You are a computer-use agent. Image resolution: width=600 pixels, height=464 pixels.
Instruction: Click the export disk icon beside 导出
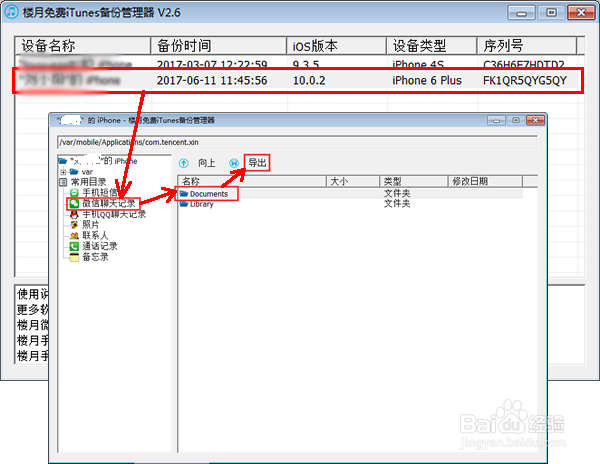234,163
